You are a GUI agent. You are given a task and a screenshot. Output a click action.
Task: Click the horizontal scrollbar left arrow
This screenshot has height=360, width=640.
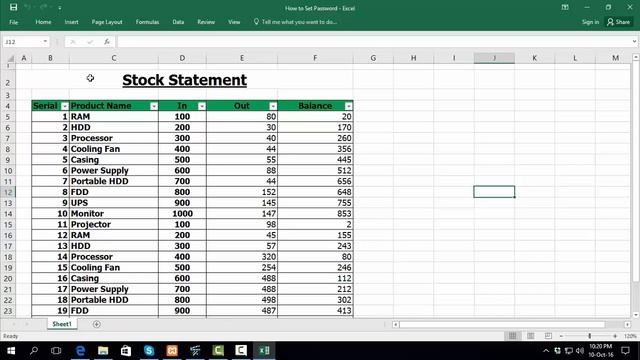point(396,324)
